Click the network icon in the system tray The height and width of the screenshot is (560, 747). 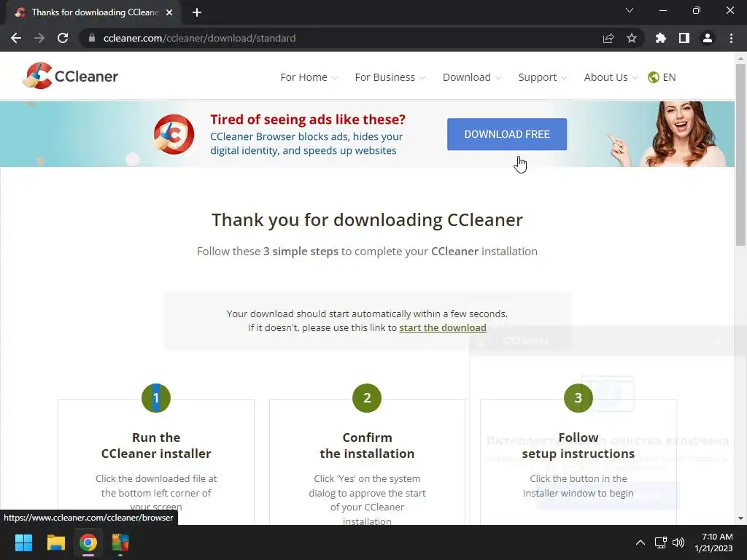click(x=660, y=542)
